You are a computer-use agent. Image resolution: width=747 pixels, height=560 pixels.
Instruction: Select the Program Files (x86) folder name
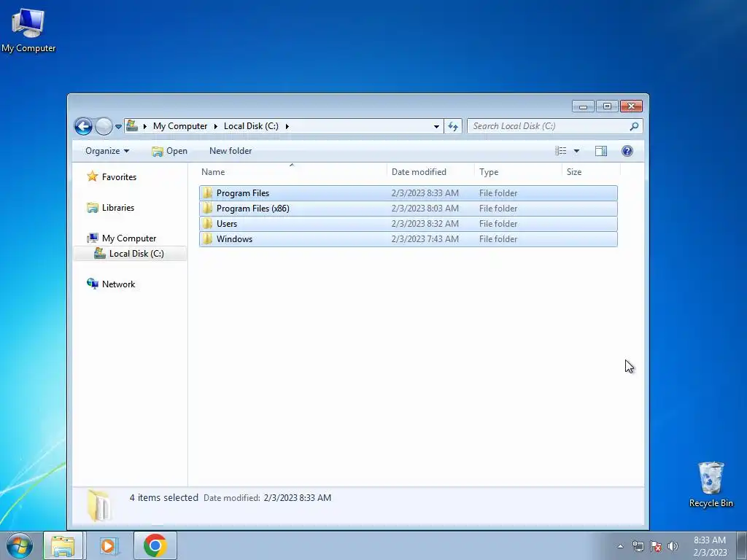(253, 208)
